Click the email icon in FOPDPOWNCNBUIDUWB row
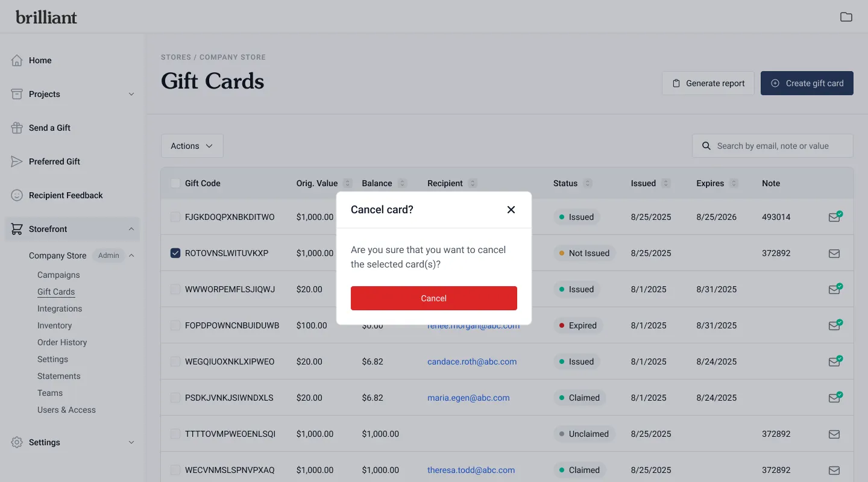 point(835,325)
